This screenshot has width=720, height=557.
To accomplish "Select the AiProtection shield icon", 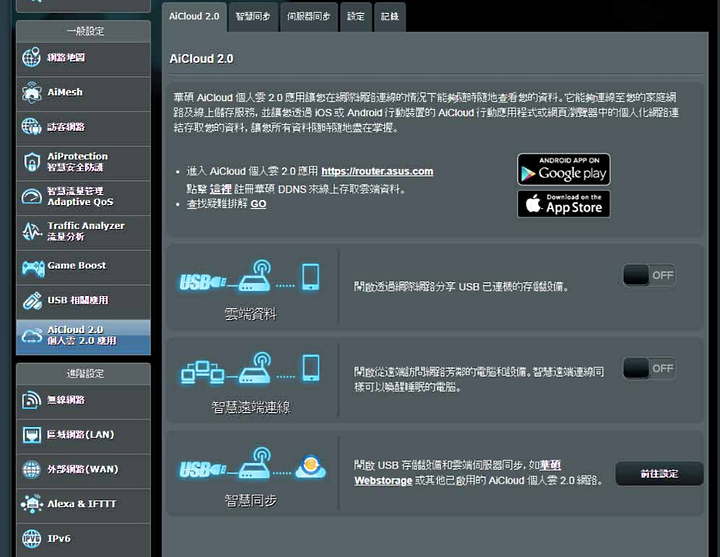I will coord(31,162).
